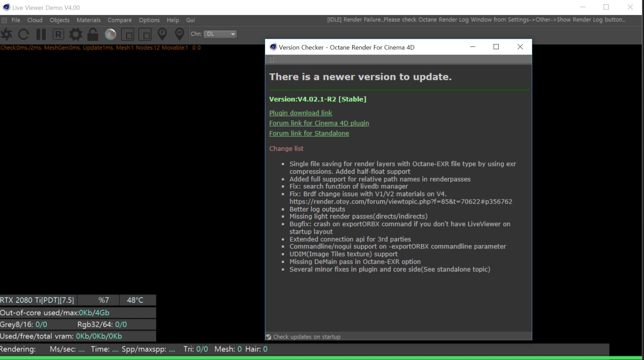
Task: Click the render failure status message
Action: click(x=476, y=20)
